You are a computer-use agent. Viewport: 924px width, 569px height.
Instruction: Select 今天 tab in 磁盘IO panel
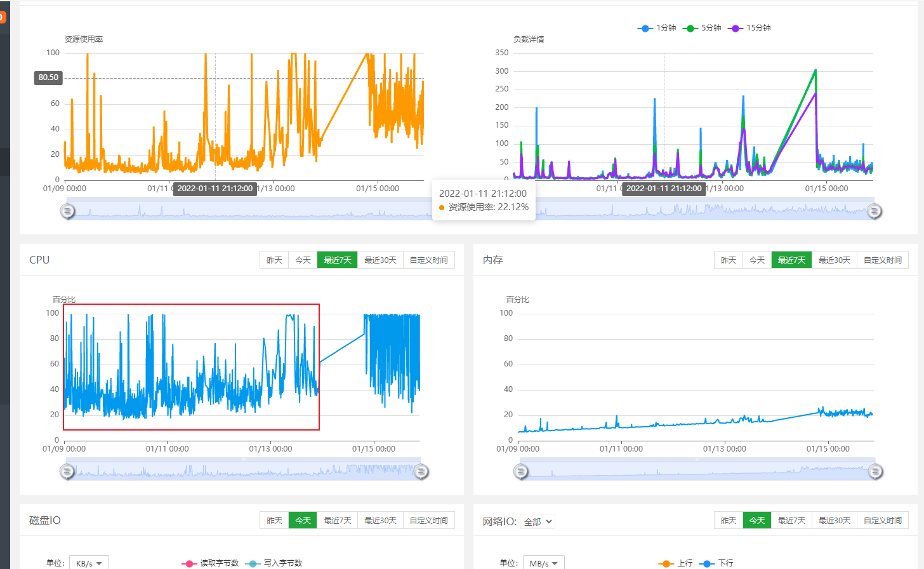(303, 520)
